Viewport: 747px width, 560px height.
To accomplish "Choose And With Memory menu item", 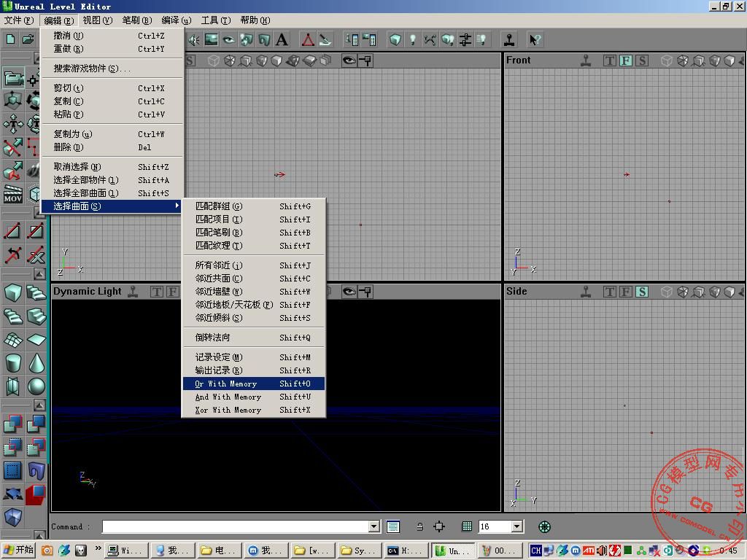I will click(253, 397).
